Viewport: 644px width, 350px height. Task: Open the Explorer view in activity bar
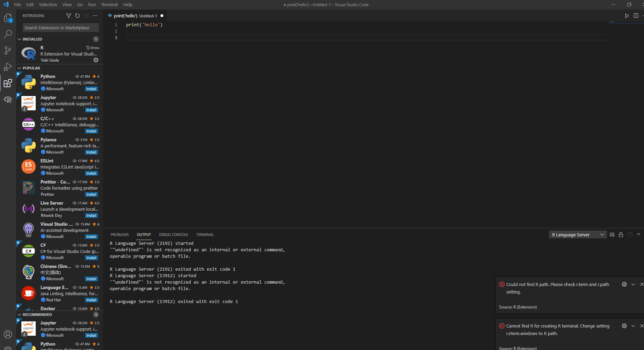pos(8,18)
